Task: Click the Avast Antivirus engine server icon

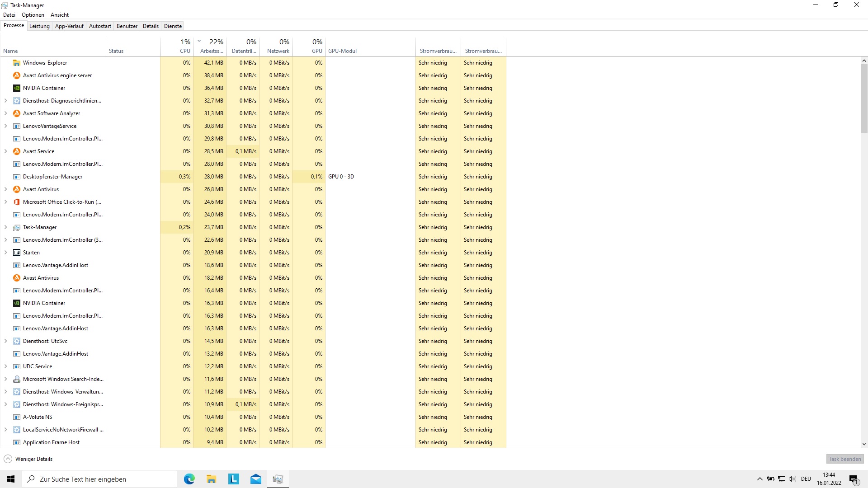Action: pyautogui.click(x=17, y=75)
